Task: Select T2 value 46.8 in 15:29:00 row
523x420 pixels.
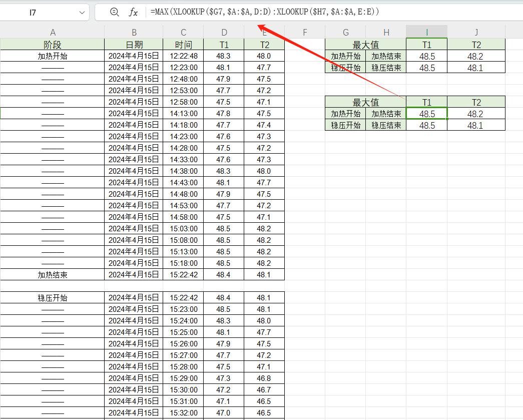Action: (x=264, y=378)
